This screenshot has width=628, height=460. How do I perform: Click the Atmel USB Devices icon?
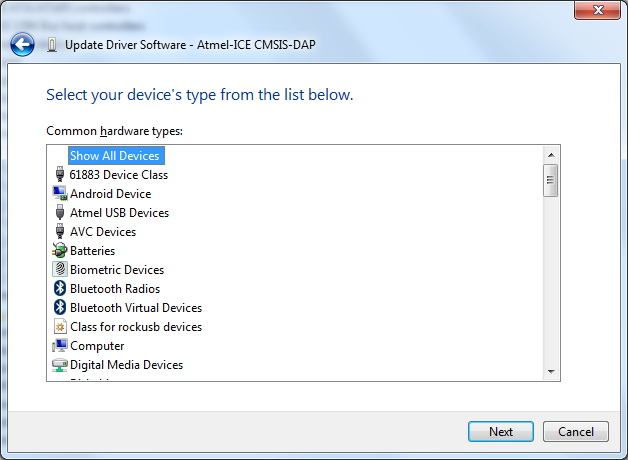coord(59,213)
